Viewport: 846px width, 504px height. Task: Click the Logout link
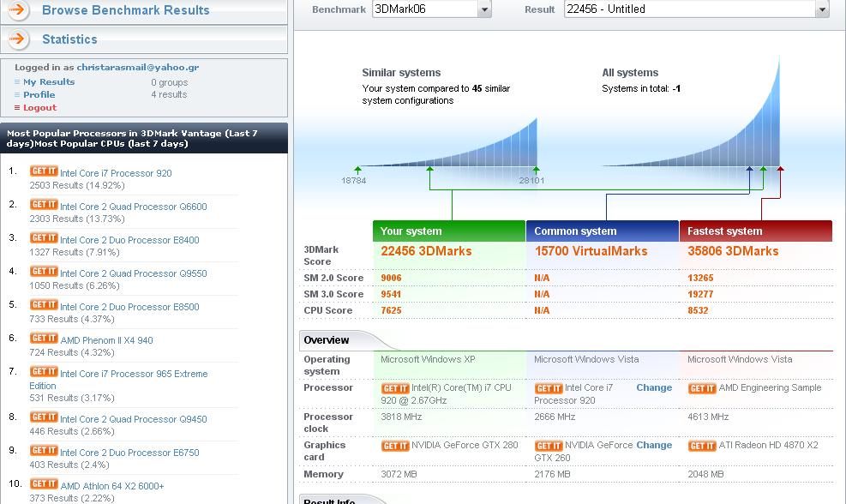point(40,108)
